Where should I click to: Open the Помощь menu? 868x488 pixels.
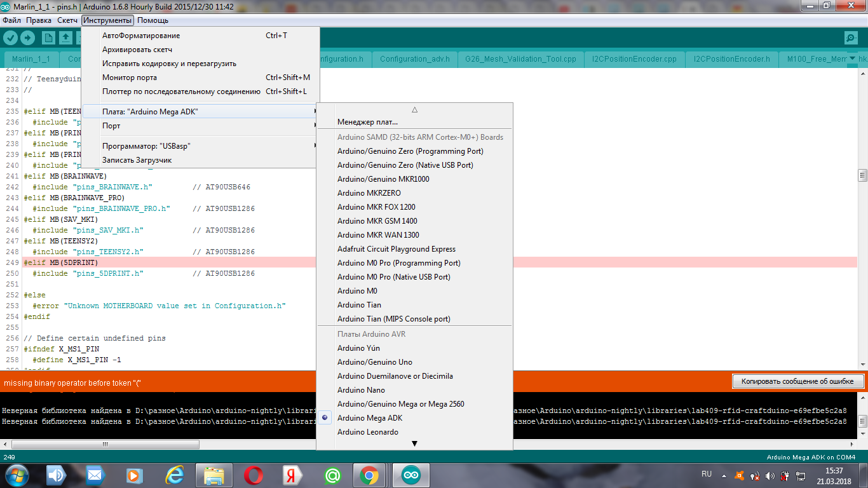point(153,20)
